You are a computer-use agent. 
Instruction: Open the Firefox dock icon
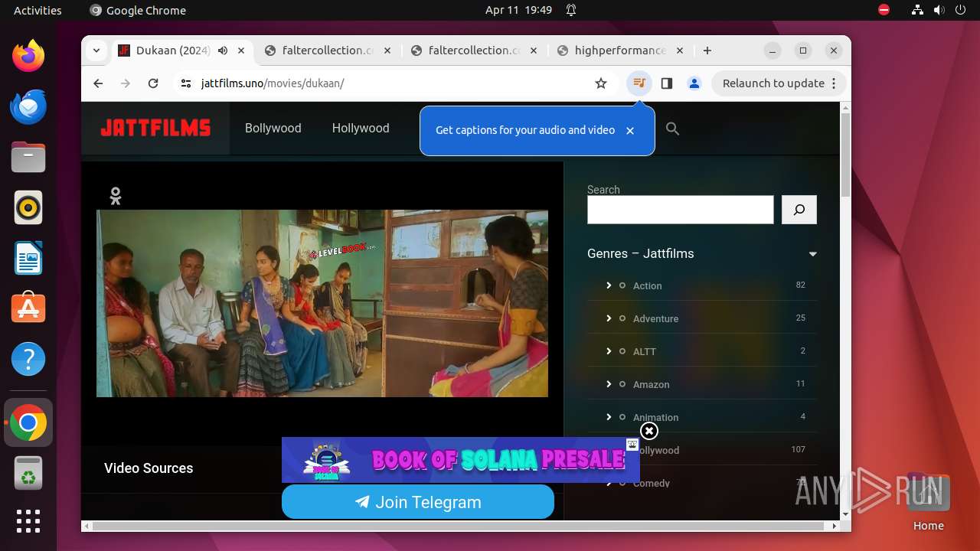click(x=28, y=56)
